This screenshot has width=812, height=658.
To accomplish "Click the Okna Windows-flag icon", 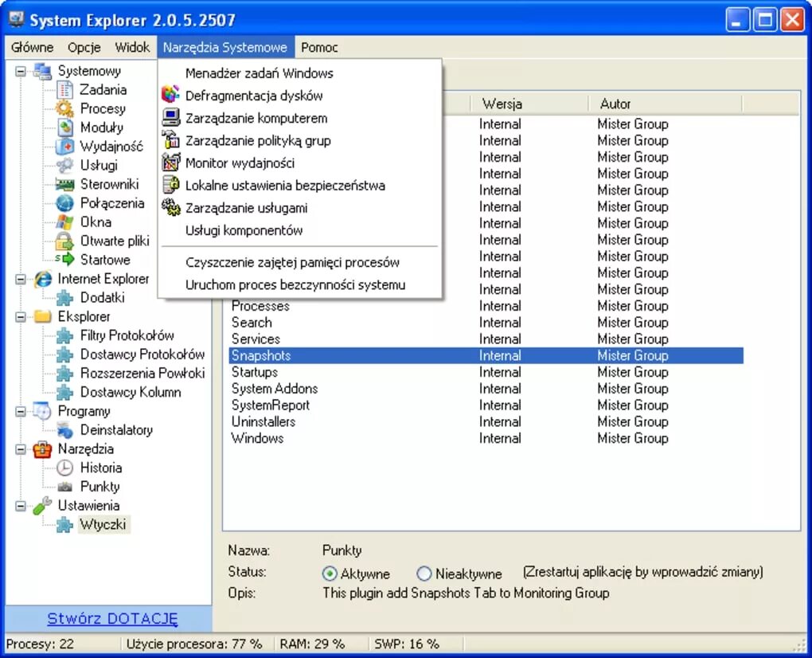I will [x=64, y=222].
